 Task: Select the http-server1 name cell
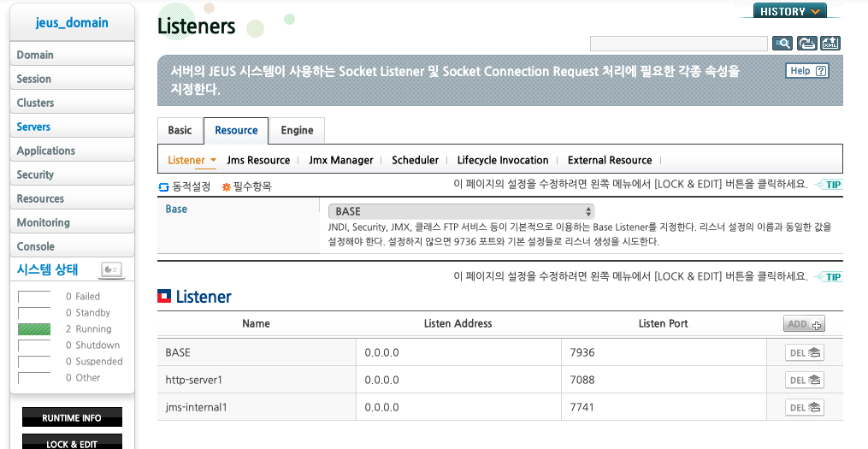coord(257,380)
